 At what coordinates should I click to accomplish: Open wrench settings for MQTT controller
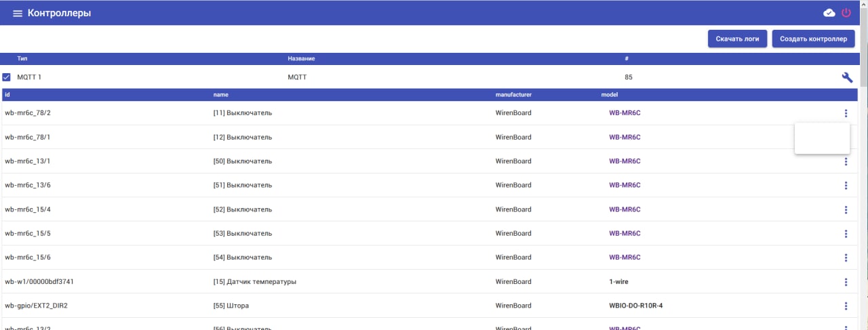[x=847, y=77]
